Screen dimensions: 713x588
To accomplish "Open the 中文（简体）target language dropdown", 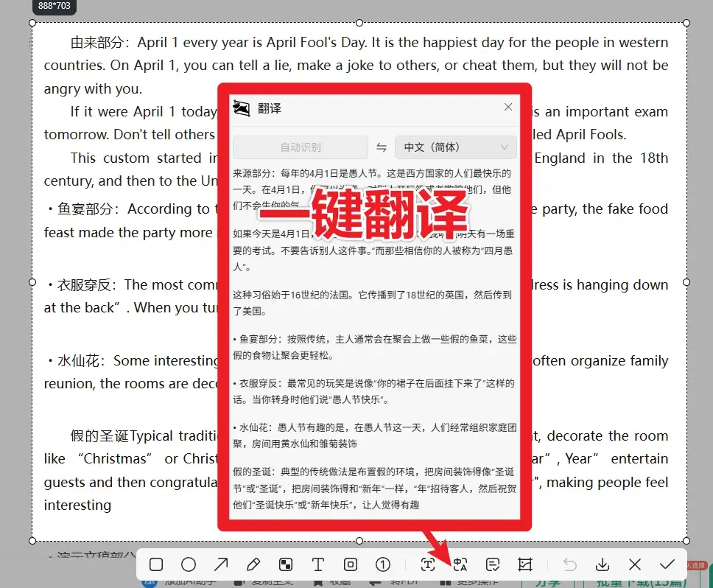I will coord(455,147).
